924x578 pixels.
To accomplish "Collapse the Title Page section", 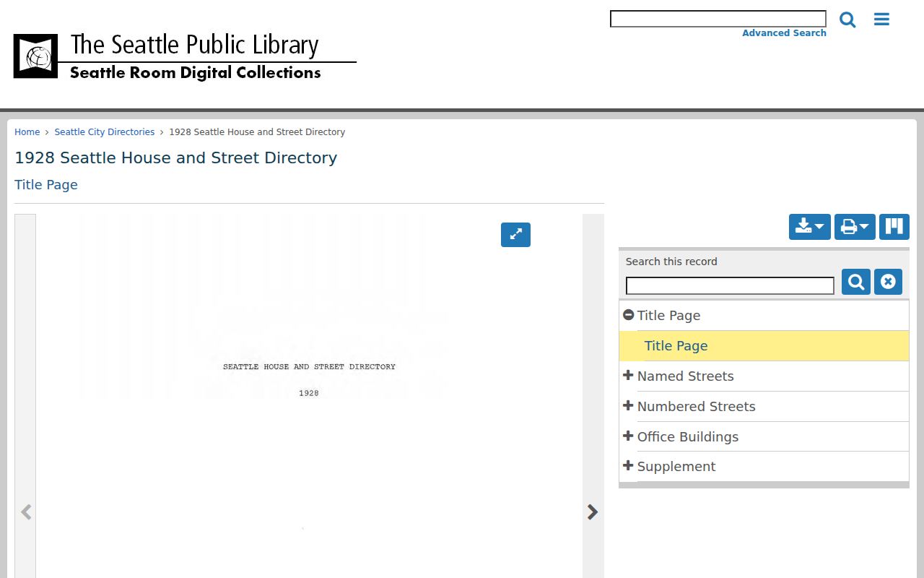I will click(628, 315).
